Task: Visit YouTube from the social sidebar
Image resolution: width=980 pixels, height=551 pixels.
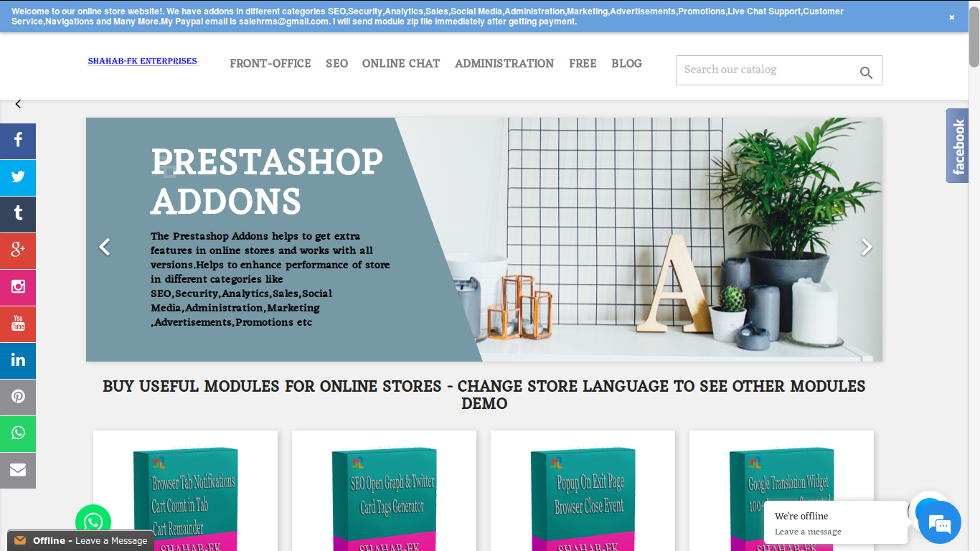Action: (18, 324)
